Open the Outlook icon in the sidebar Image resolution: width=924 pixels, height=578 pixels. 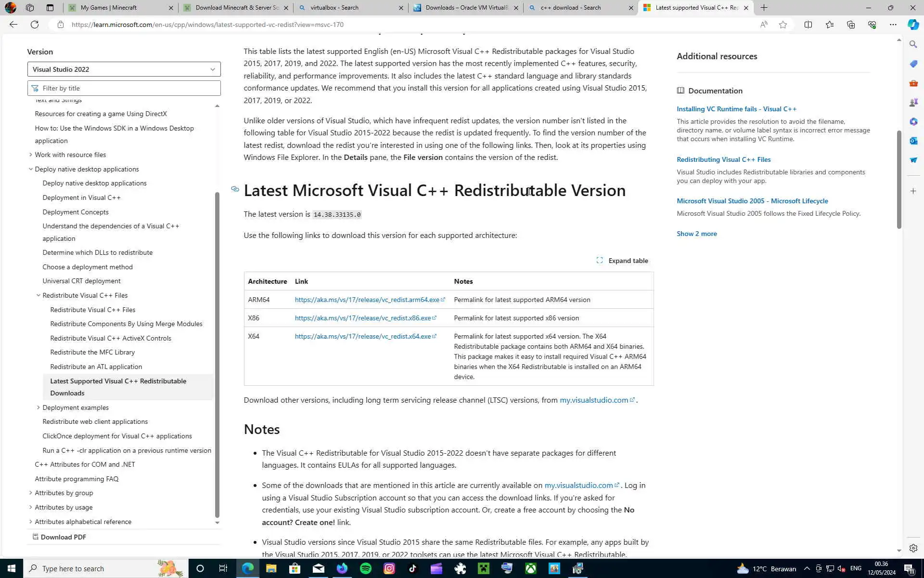tap(913, 141)
